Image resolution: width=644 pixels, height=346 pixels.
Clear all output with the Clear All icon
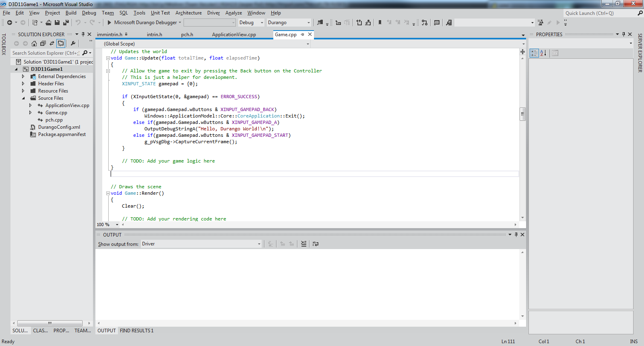click(x=303, y=244)
